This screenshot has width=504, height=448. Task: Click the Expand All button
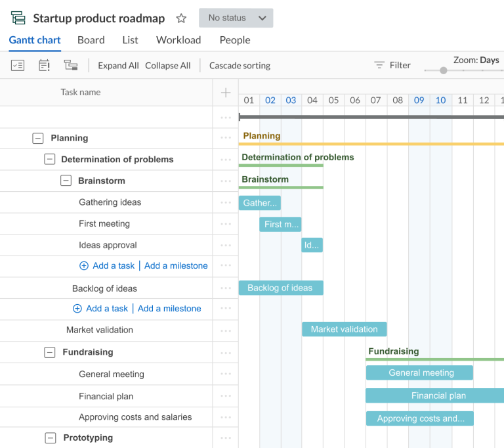(118, 66)
